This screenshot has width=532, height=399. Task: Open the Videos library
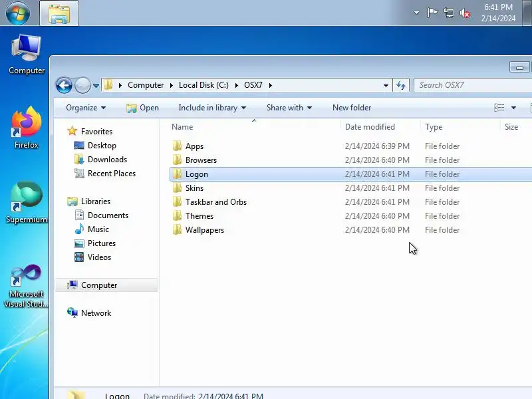pos(99,257)
